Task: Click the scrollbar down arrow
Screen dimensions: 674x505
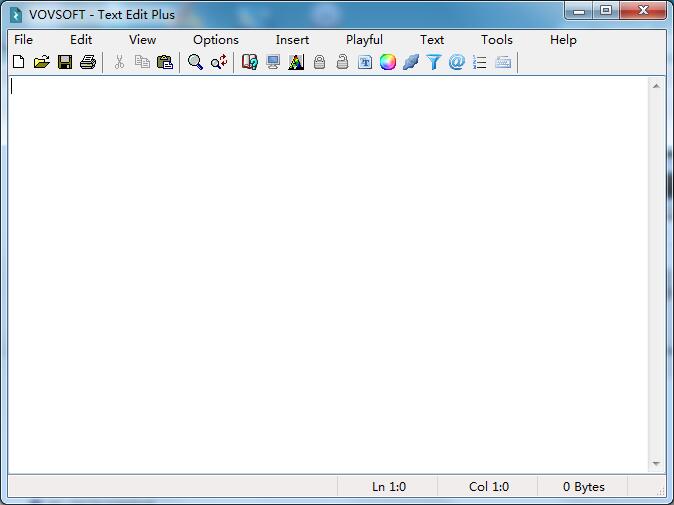Action: [x=657, y=464]
